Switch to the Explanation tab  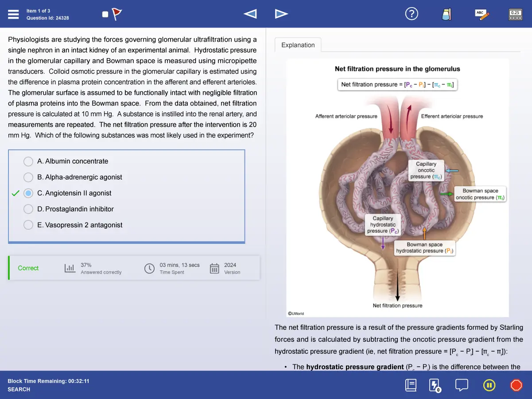tap(298, 45)
